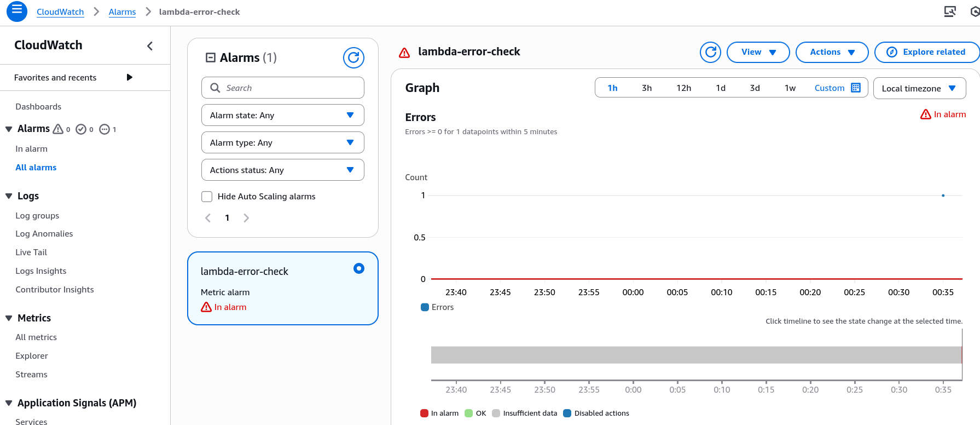Image resolution: width=980 pixels, height=425 pixels.
Task: Open the Actions dropdown menu
Action: (x=832, y=52)
